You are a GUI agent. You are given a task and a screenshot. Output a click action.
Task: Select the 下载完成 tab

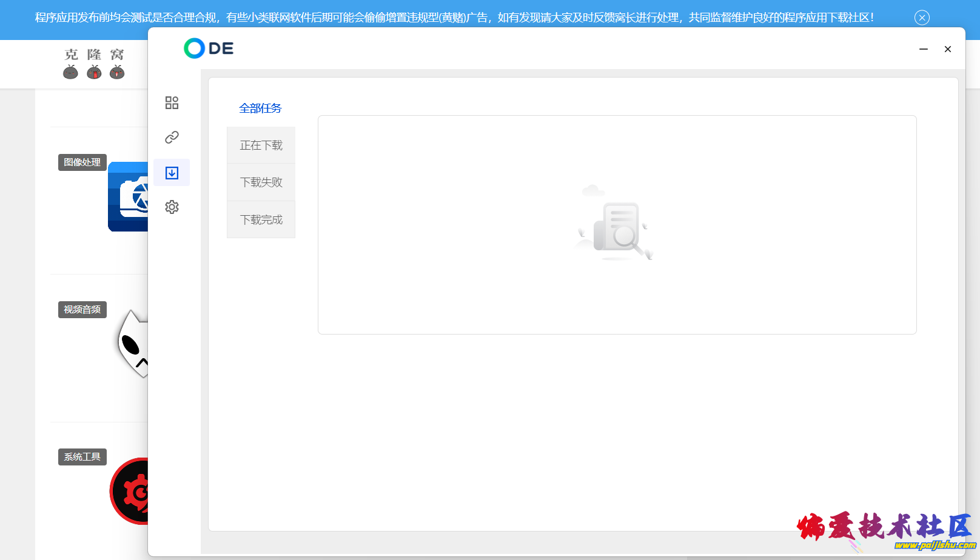click(261, 220)
